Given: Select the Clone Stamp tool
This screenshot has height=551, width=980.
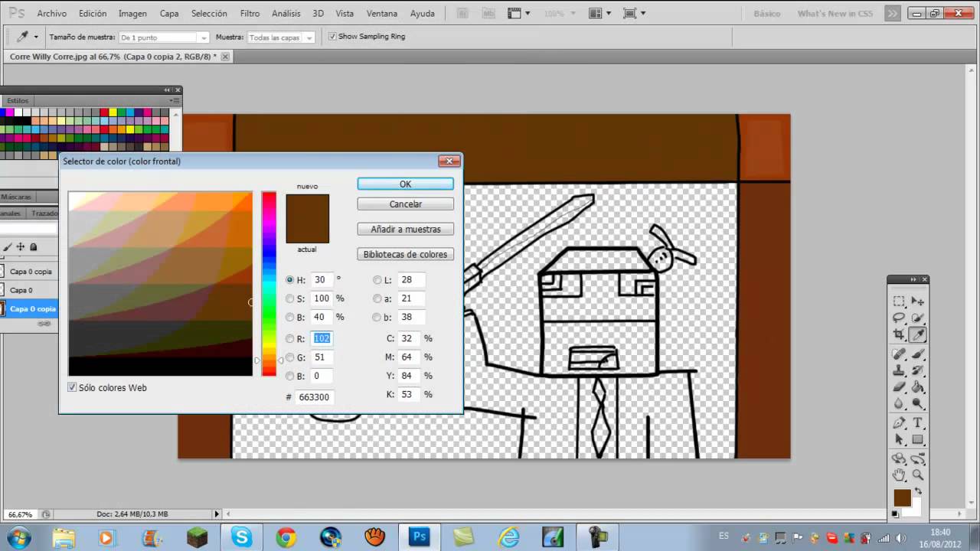Looking at the screenshot, I should [x=900, y=370].
